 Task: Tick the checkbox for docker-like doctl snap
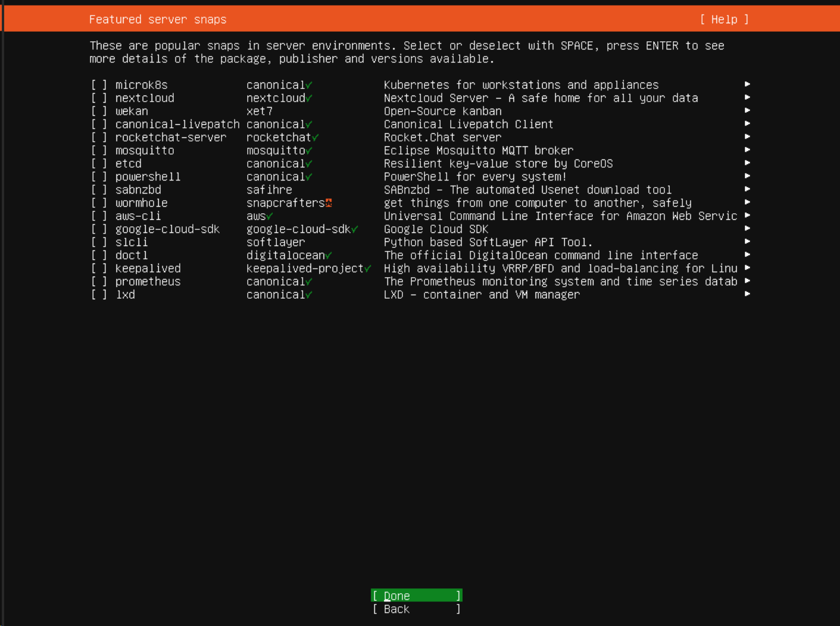click(x=99, y=256)
